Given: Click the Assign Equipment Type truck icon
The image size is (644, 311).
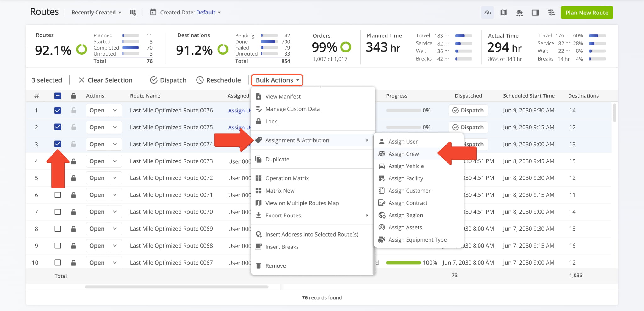Looking at the screenshot, I should [382, 239].
